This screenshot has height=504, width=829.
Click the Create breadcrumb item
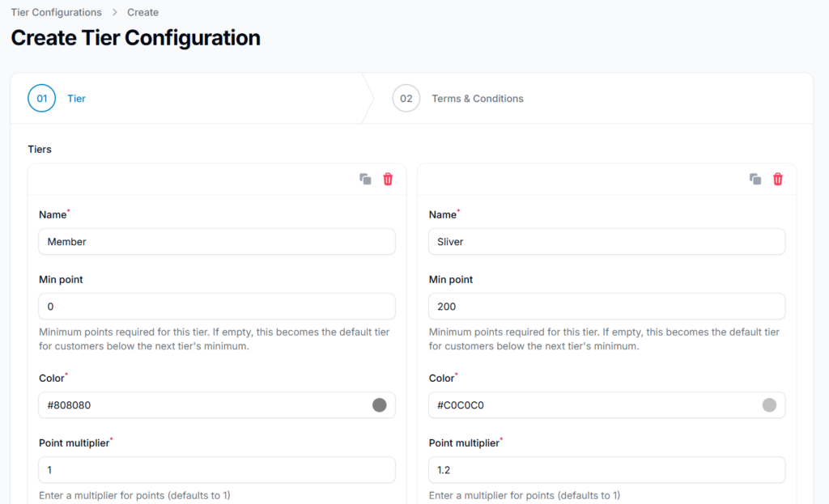[142, 12]
